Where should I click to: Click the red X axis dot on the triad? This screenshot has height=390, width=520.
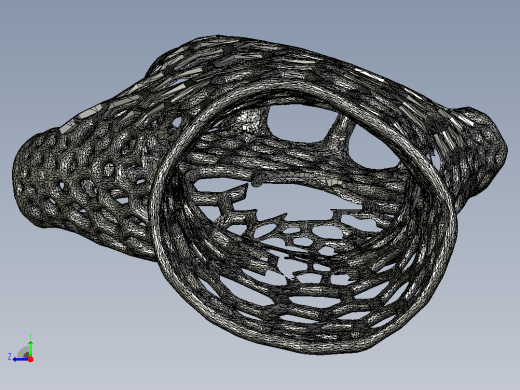[31, 359]
